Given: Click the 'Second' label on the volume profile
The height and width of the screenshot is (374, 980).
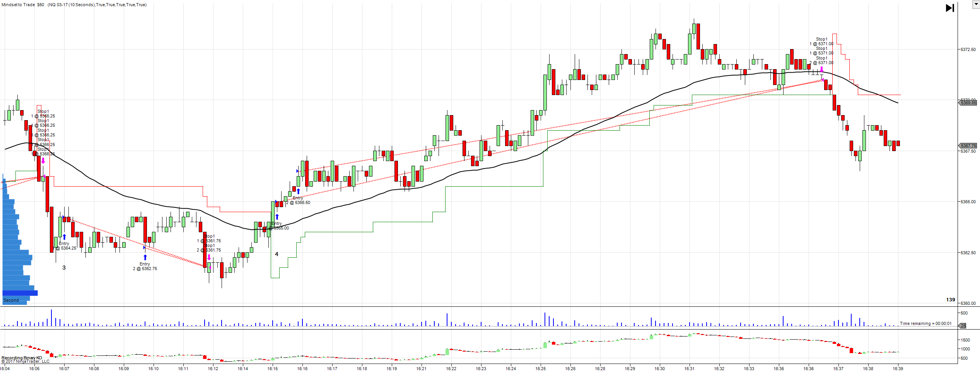Looking at the screenshot, I should [11, 300].
